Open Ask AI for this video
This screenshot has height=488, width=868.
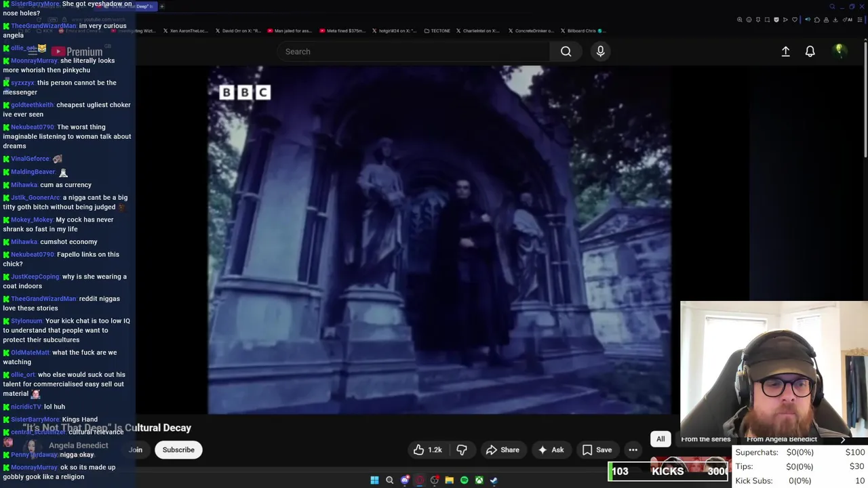click(551, 450)
